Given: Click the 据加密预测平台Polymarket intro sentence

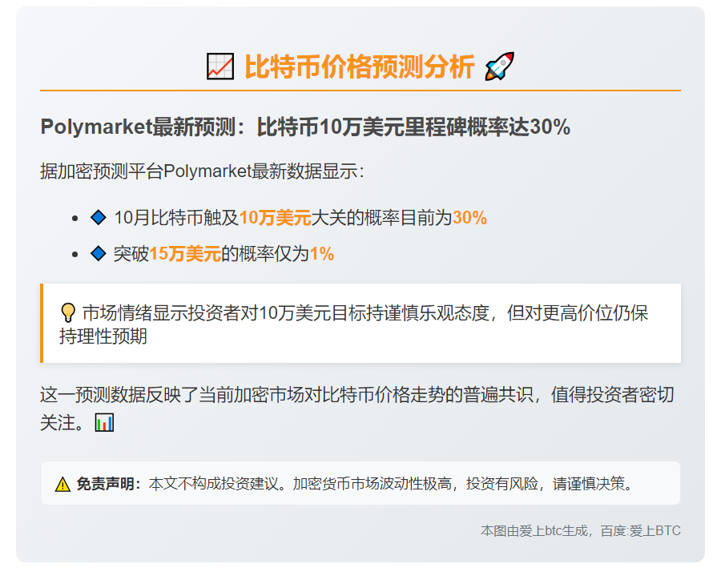Looking at the screenshot, I should point(203,171).
